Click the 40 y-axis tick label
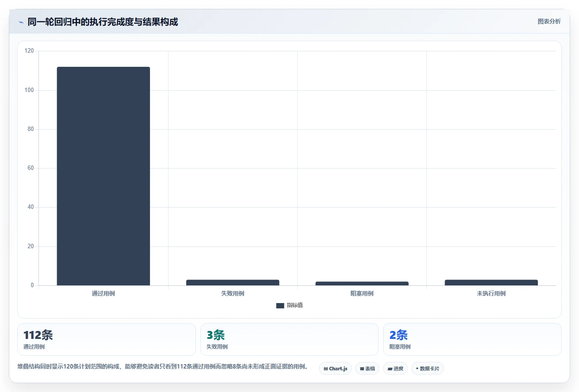This screenshot has width=579, height=392. point(31,207)
